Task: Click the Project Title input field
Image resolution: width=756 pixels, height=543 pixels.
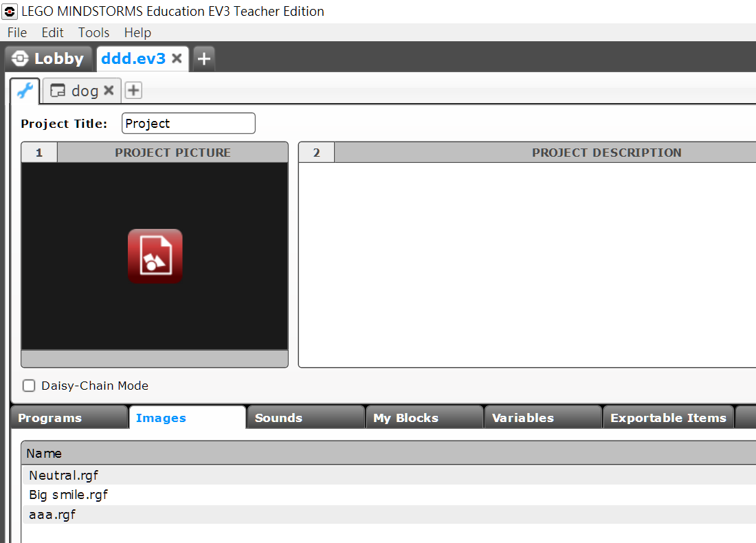Action: pos(188,124)
